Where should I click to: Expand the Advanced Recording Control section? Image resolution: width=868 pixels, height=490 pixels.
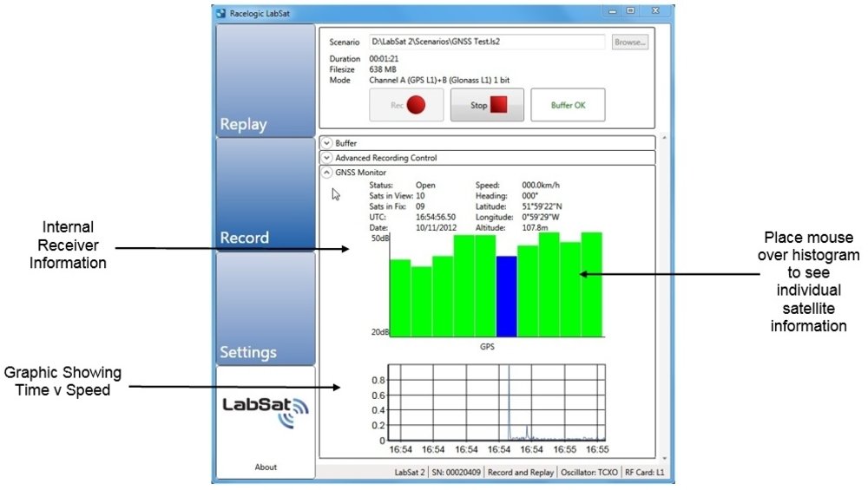(326, 158)
